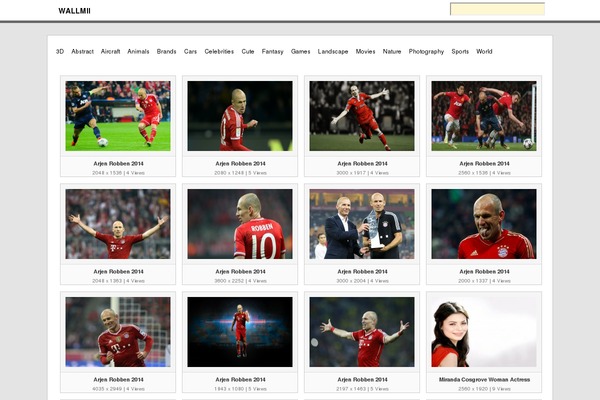Viewport: 600px width, 400px height.
Task: Go to the Aircraft category
Action: pos(110,51)
